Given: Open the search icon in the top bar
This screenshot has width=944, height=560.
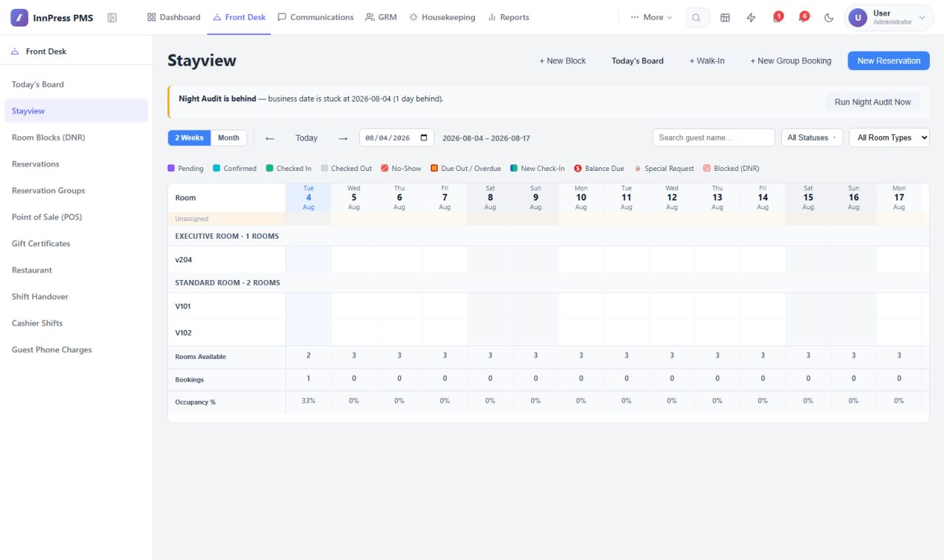Looking at the screenshot, I should click(x=697, y=18).
